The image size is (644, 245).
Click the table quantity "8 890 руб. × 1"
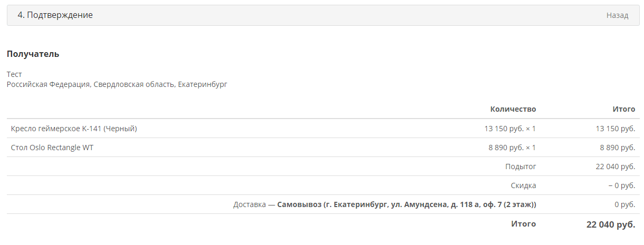[x=512, y=148]
